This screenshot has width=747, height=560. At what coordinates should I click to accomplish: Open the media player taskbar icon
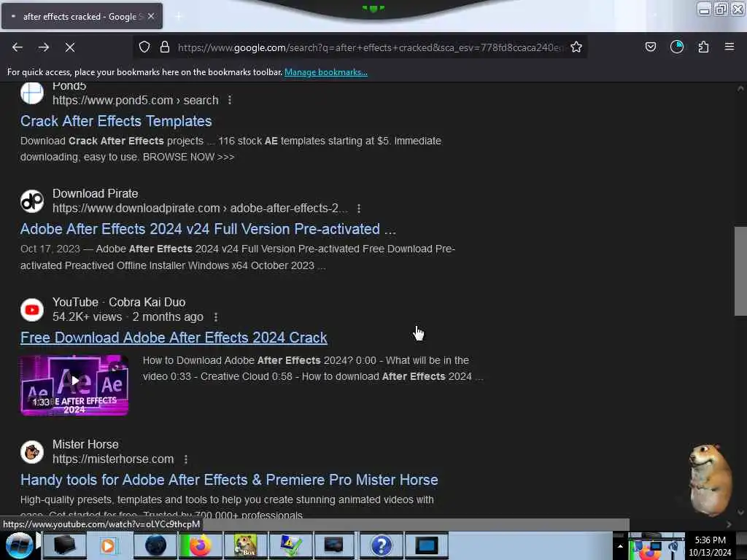tap(109, 545)
